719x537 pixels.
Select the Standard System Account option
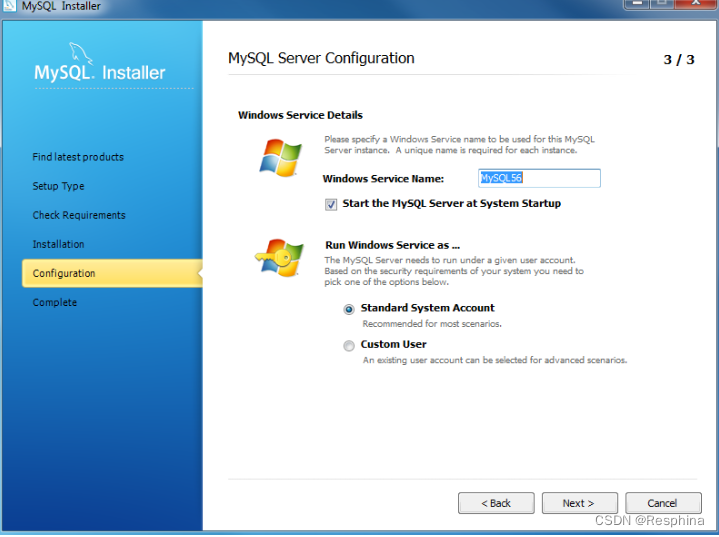coord(349,310)
